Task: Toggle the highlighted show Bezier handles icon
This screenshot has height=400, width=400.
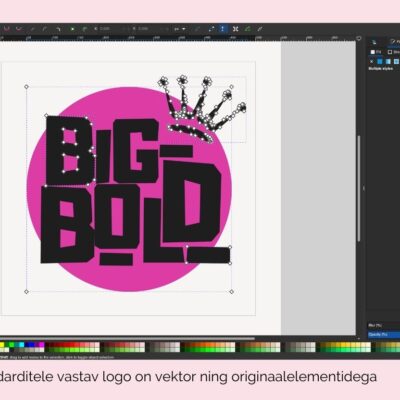Action: point(223,29)
